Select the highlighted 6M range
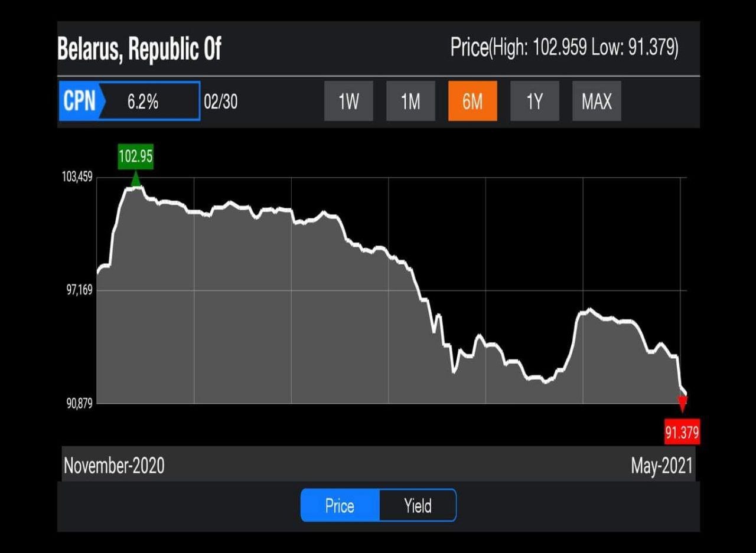Screen dimensions: 756x553 [x=472, y=102]
